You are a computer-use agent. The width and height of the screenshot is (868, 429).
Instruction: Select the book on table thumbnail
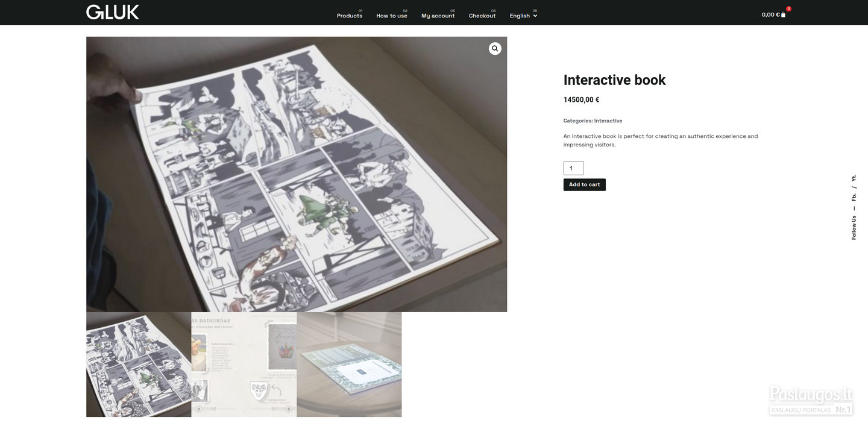[x=349, y=365]
